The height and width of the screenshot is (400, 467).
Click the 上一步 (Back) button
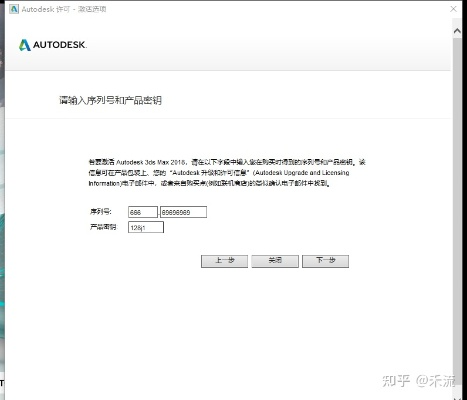click(224, 261)
